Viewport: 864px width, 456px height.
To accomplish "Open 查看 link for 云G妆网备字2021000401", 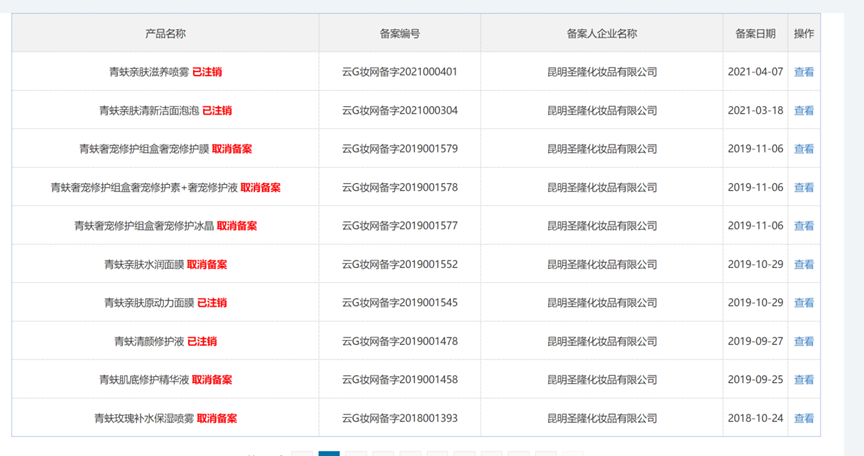I will coord(803,72).
